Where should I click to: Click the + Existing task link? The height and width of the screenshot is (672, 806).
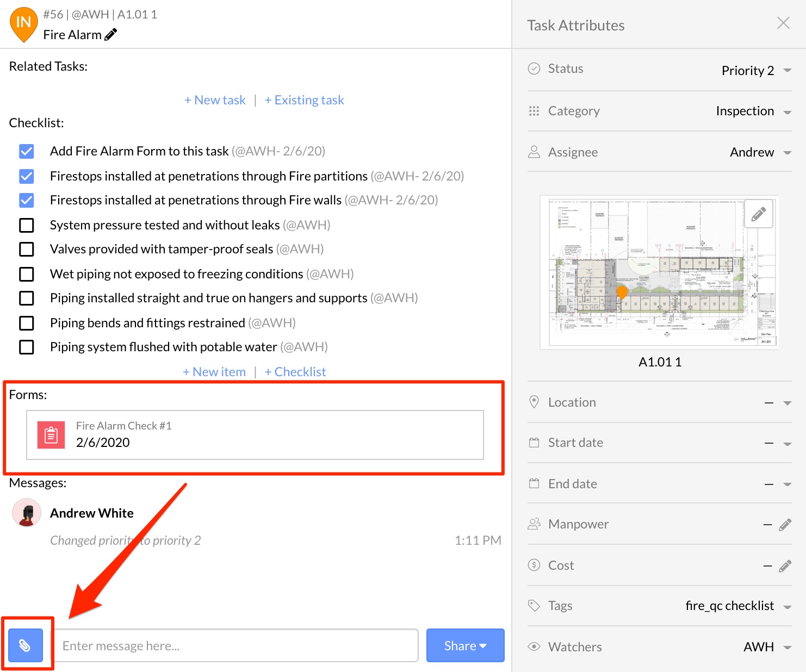(305, 100)
